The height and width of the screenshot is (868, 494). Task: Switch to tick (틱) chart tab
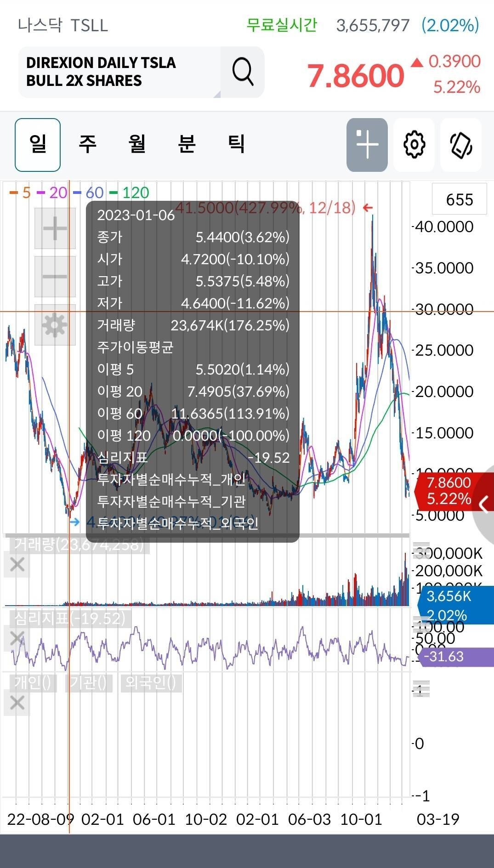pyautogui.click(x=236, y=145)
